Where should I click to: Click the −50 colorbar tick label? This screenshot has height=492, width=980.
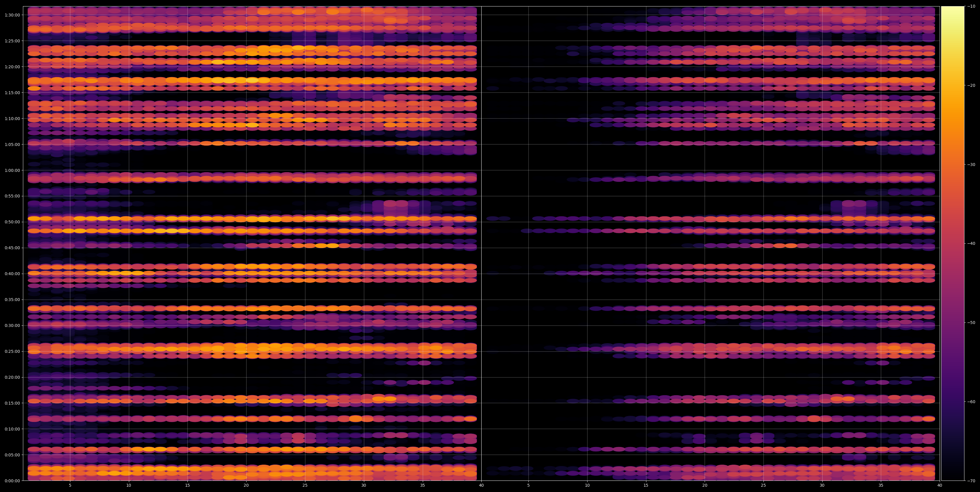click(971, 323)
